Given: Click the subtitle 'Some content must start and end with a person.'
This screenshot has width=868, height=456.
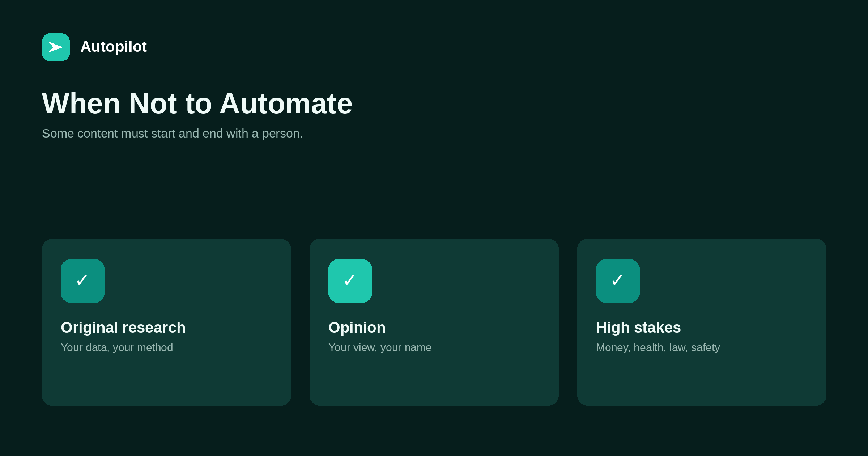Looking at the screenshot, I should pos(173,134).
